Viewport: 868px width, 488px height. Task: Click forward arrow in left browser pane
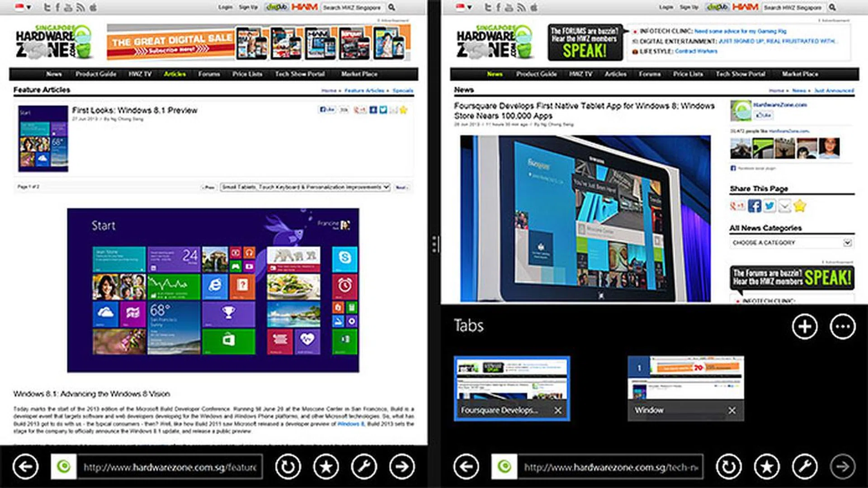click(x=402, y=466)
